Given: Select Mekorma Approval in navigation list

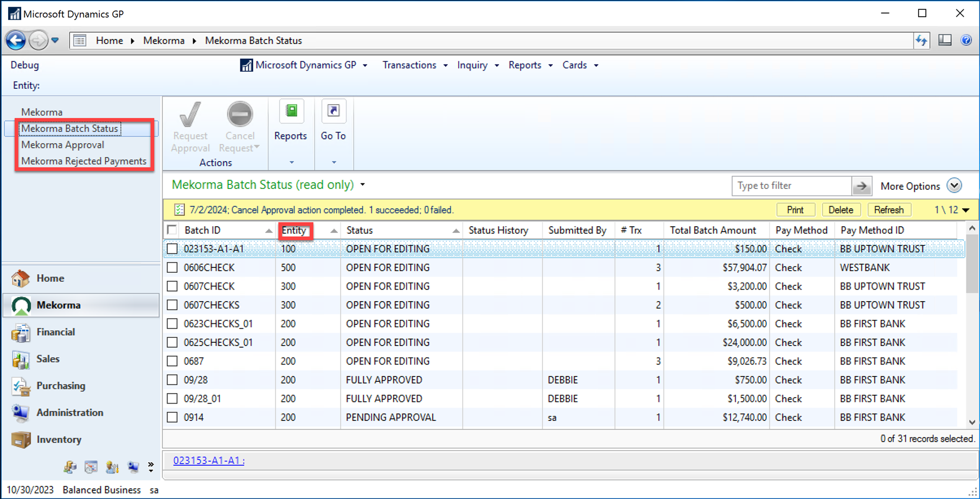Looking at the screenshot, I should [63, 145].
